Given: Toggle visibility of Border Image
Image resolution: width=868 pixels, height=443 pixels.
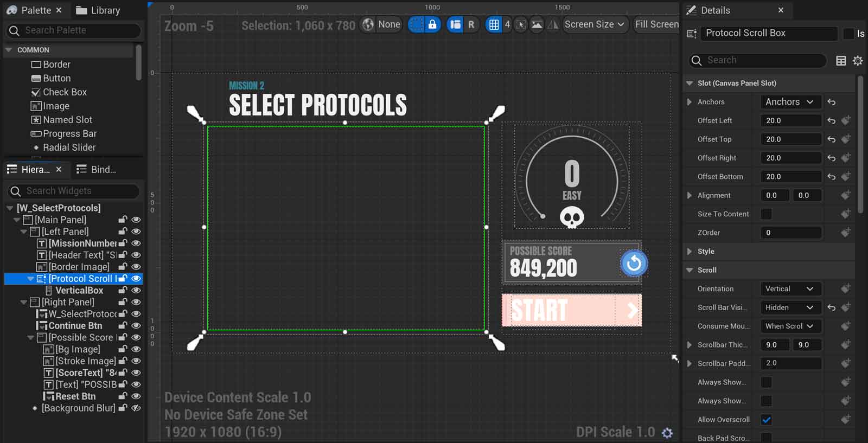Looking at the screenshot, I should [136, 267].
